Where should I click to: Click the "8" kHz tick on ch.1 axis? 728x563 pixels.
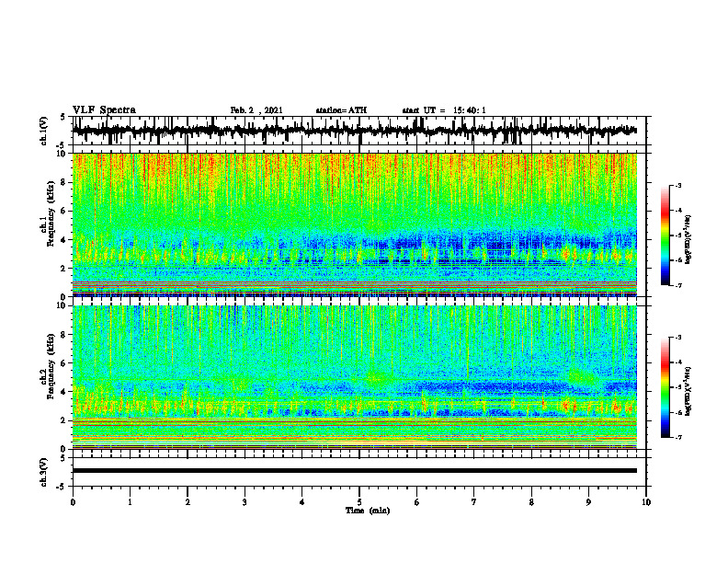click(x=63, y=182)
